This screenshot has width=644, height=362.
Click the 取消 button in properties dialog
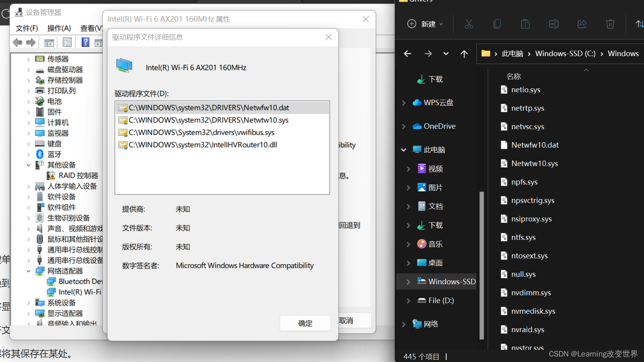tap(346, 321)
